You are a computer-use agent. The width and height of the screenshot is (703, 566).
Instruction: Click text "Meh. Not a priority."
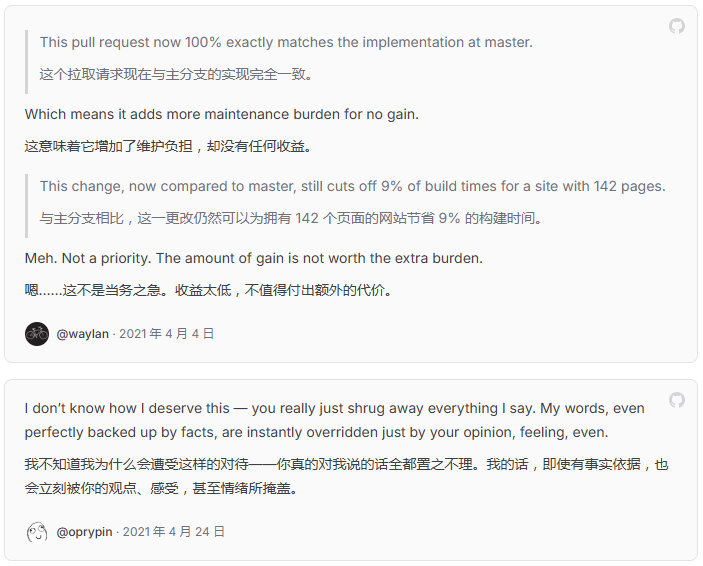(x=253, y=258)
